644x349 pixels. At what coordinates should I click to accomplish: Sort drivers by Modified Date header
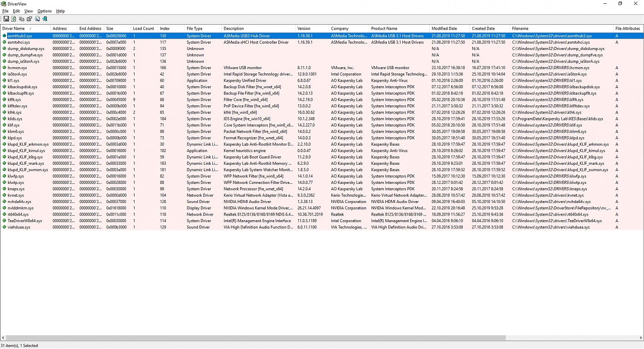click(x=450, y=28)
